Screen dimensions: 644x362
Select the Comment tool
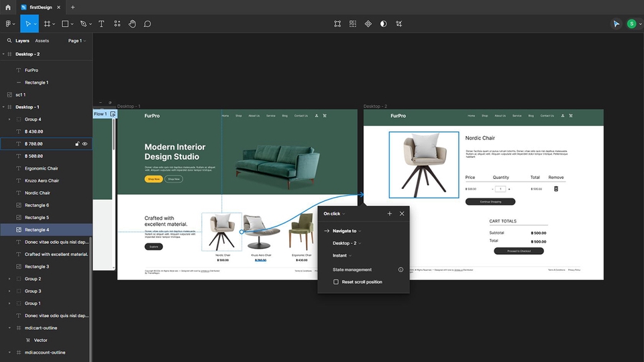click(147, 23)
